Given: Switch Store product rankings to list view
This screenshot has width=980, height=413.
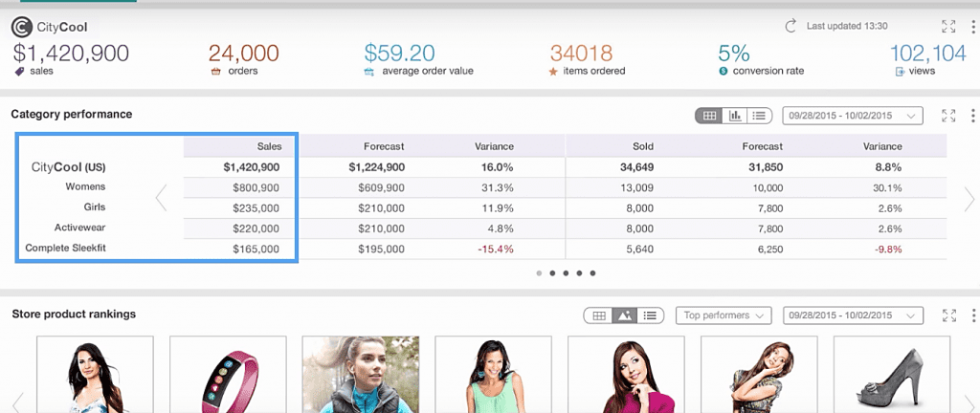Looking at the screenshot, I should pyautogui.click(x=650, y=315).
